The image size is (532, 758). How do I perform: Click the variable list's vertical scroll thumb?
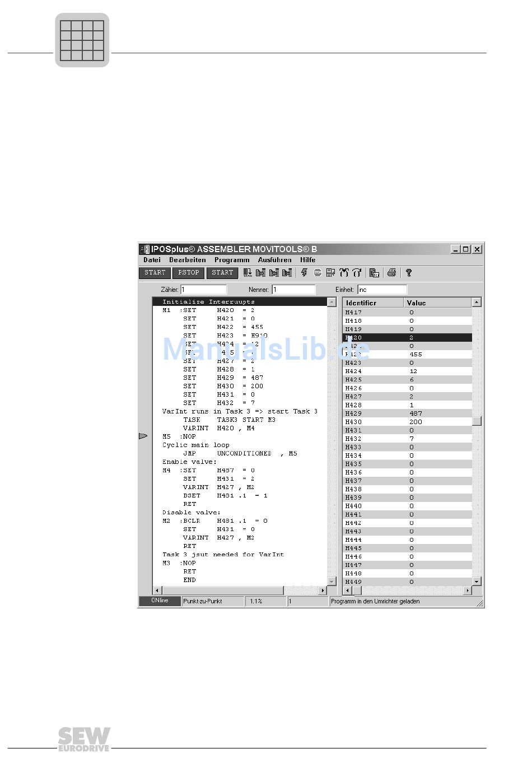tap(477, 421)
